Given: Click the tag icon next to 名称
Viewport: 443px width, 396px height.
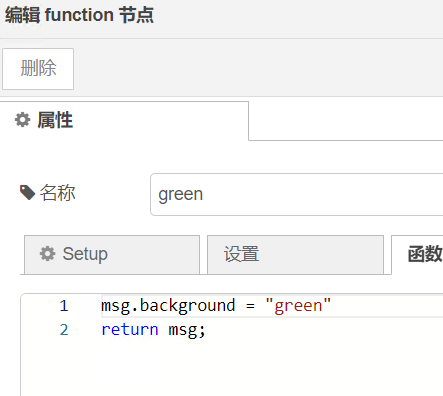Looking at the screenshot, I should pyautogui.click(x=27, y=193).
